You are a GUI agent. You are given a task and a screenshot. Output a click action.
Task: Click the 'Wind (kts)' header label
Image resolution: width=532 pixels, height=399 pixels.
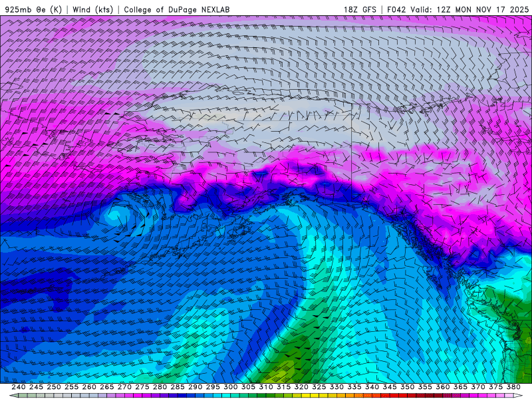(x=92, y=9)
